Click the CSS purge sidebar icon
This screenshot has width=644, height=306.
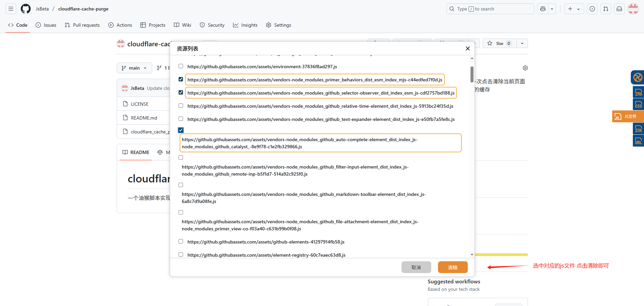coord(638,104)
